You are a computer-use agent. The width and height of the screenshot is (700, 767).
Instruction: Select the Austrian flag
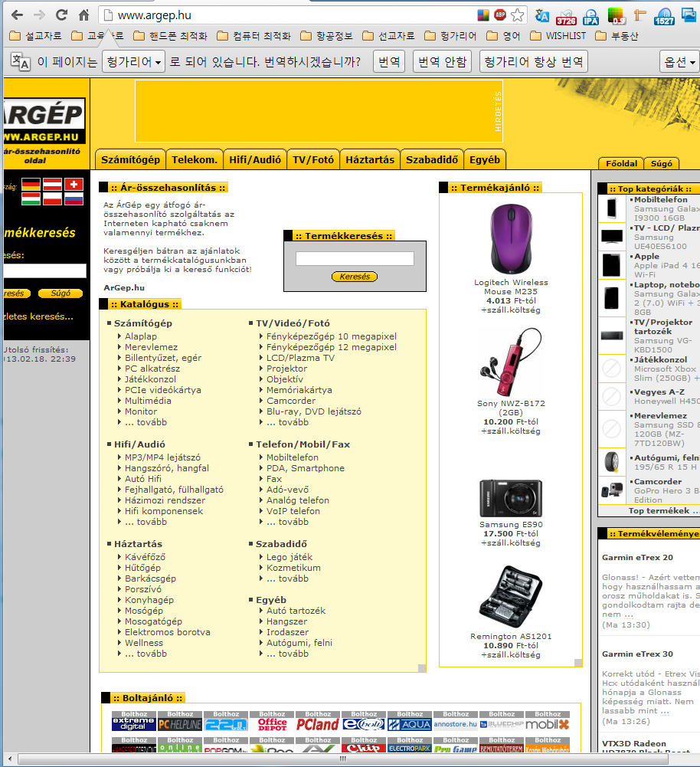tap(52, 185)
